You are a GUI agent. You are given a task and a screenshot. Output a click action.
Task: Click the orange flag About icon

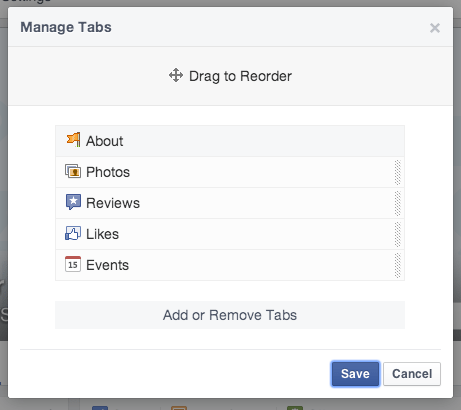(73, 140)
